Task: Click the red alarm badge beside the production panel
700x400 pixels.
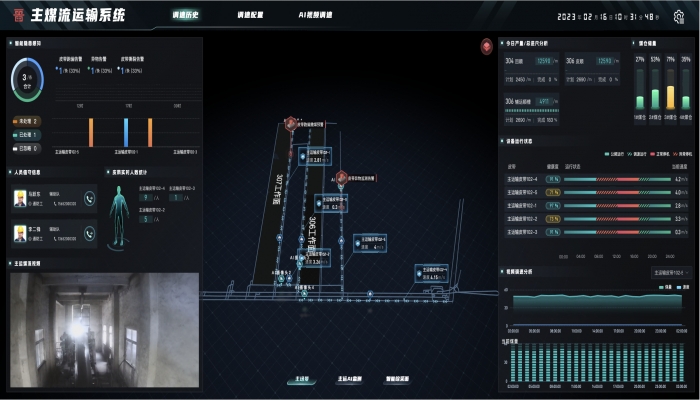Action: pyautogui.click(x=486, y=46)
